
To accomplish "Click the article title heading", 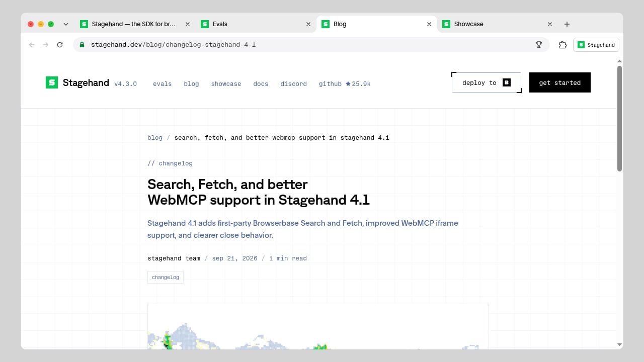I will 259,192.
